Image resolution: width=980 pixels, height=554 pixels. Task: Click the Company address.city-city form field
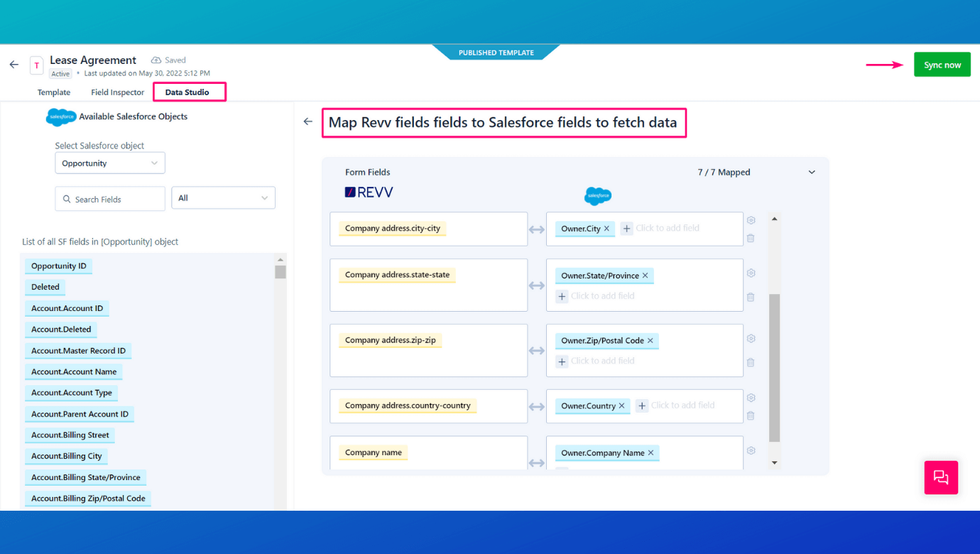click(x=393, y=229)
